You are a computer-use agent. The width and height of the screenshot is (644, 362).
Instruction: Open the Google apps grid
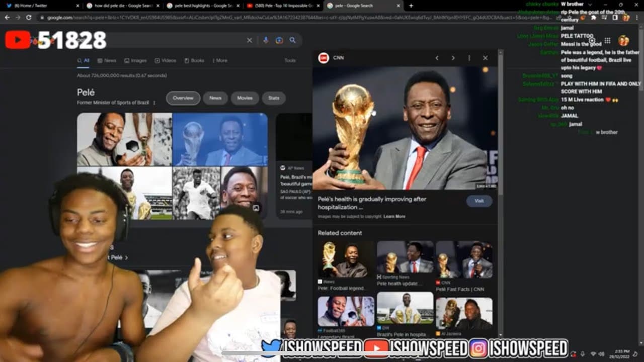point(607,40)
